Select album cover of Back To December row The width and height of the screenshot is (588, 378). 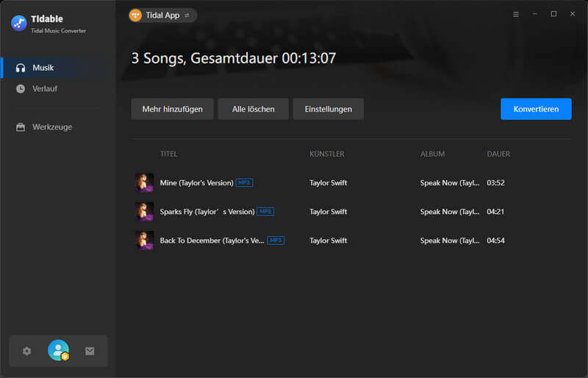tap(144, 240)
